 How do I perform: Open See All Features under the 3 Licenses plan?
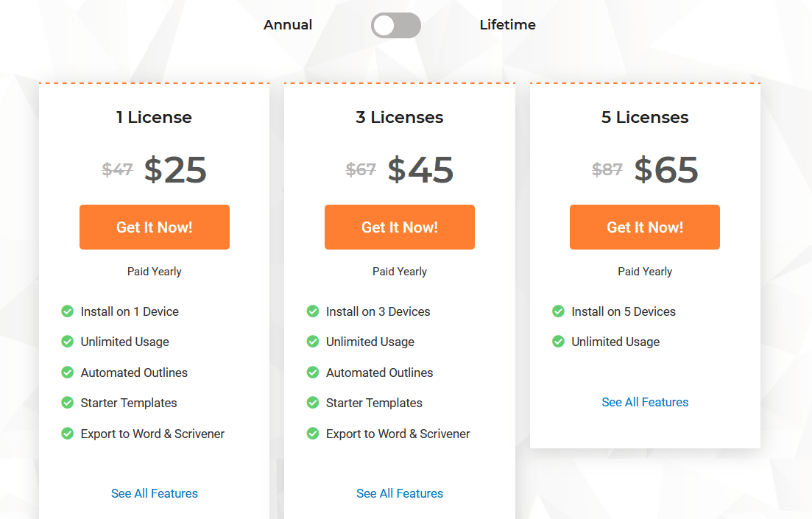tap(400, 493)
